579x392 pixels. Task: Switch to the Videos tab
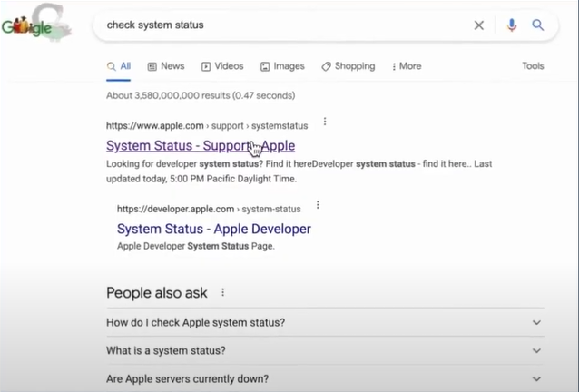click(x=222, y=66)
